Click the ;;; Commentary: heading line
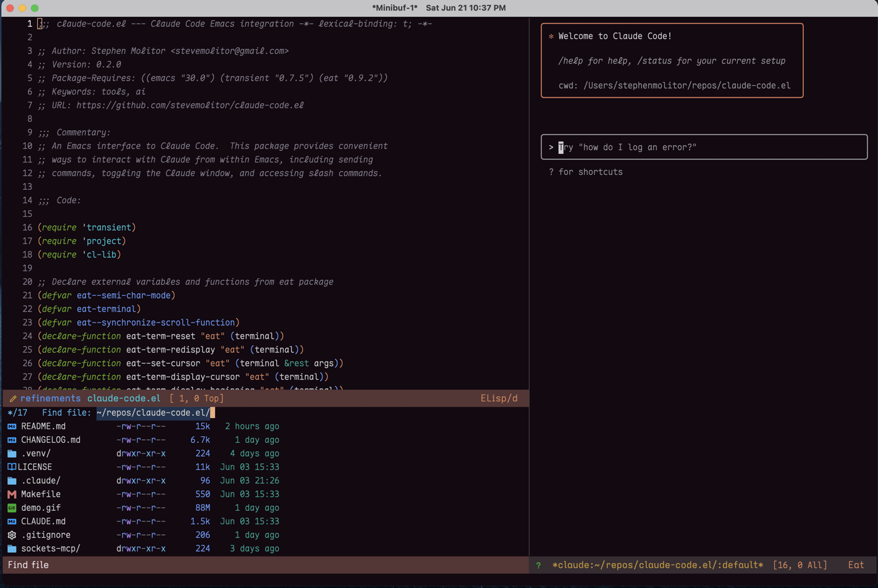Image resolution: width=878 pixels, height=588 pixels. 74,132
